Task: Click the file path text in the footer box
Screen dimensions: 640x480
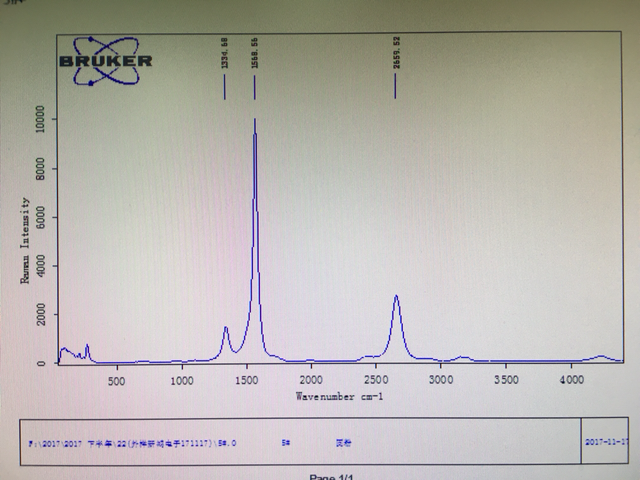Action: tap(132, 443)
